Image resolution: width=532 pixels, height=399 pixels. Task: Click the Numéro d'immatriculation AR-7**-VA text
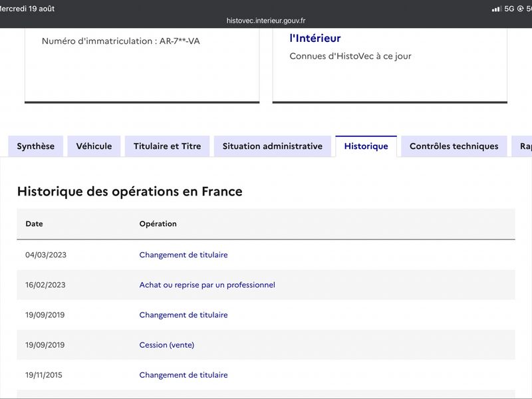click(121, 41)
